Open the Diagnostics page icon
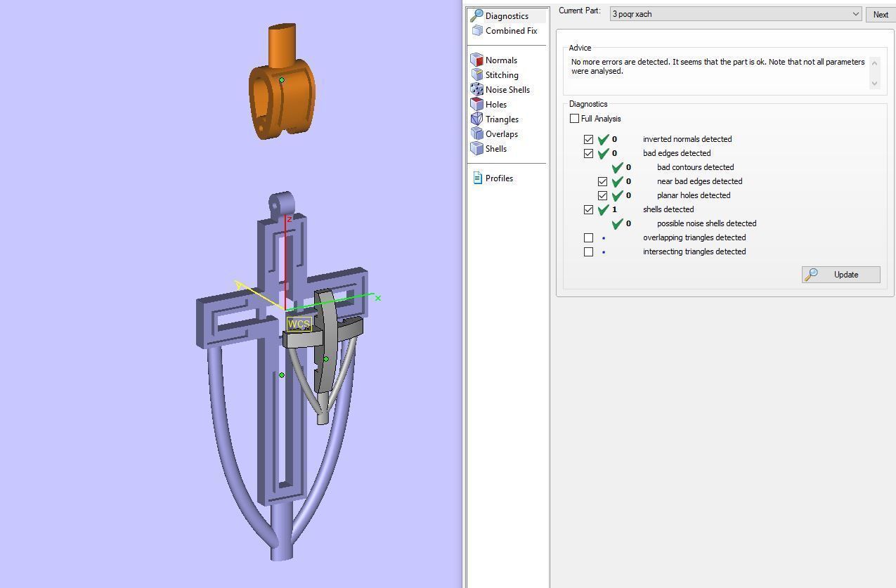The image size is (896, 588). click(476, 15)
